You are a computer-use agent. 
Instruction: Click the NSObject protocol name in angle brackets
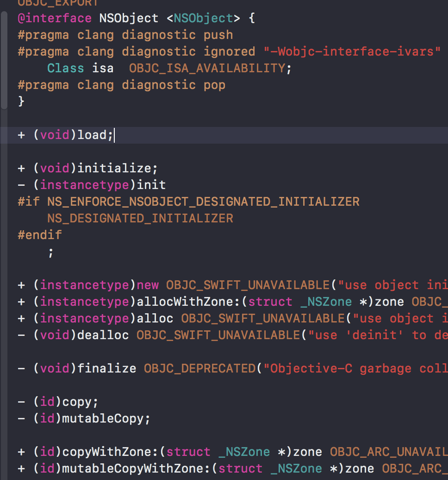[x=203, y=19]
